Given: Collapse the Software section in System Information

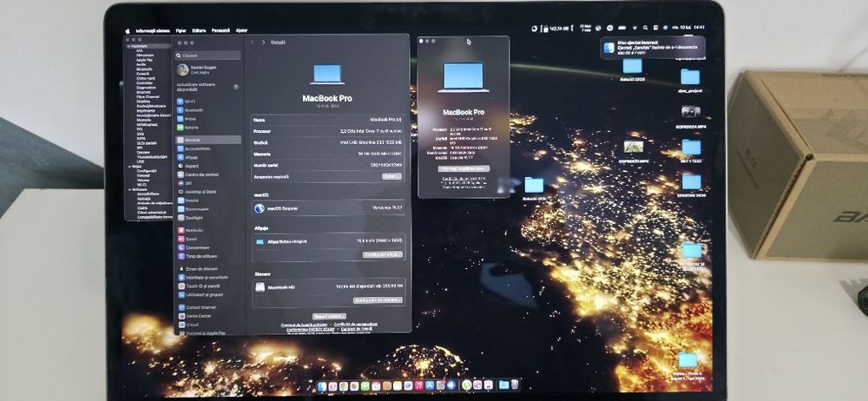Looking at the screenshot, I should (128, 189).
